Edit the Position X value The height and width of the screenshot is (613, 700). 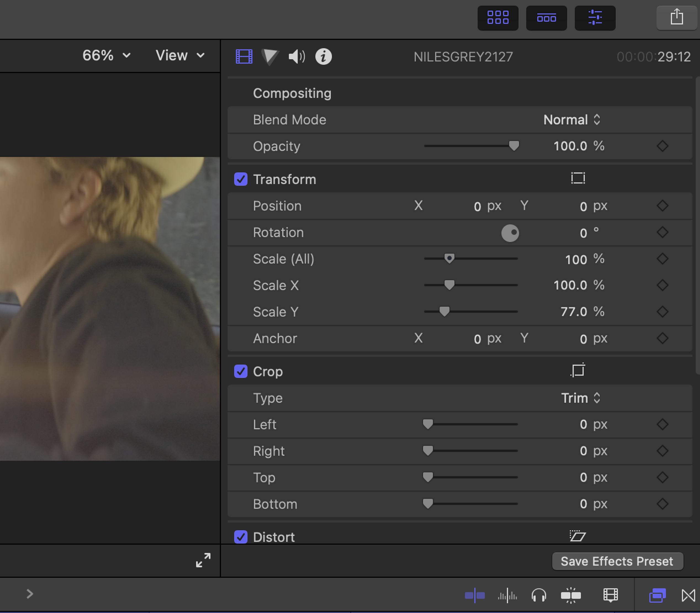coord(477,206)
